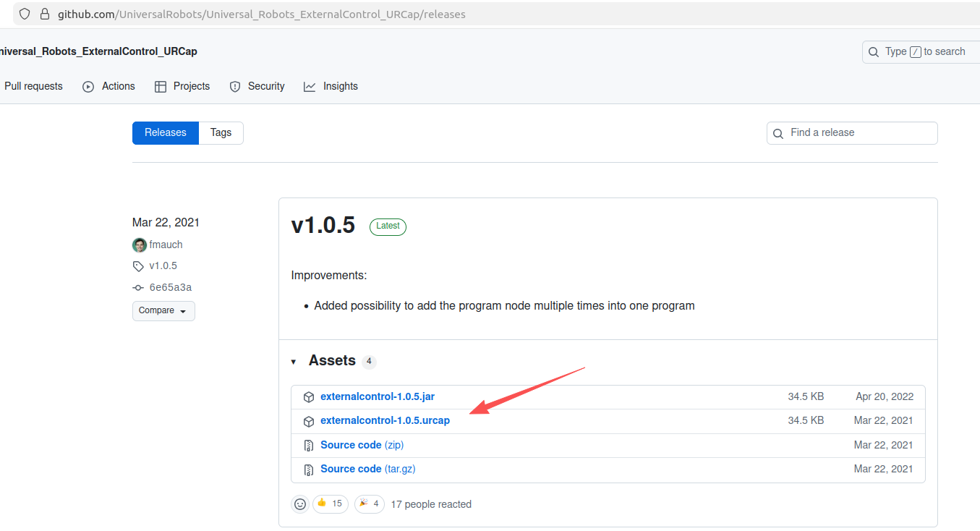Viewport: 980px width, 531px height.
Task: Click the magnifier icon in search box
Action: coord(874,52)
